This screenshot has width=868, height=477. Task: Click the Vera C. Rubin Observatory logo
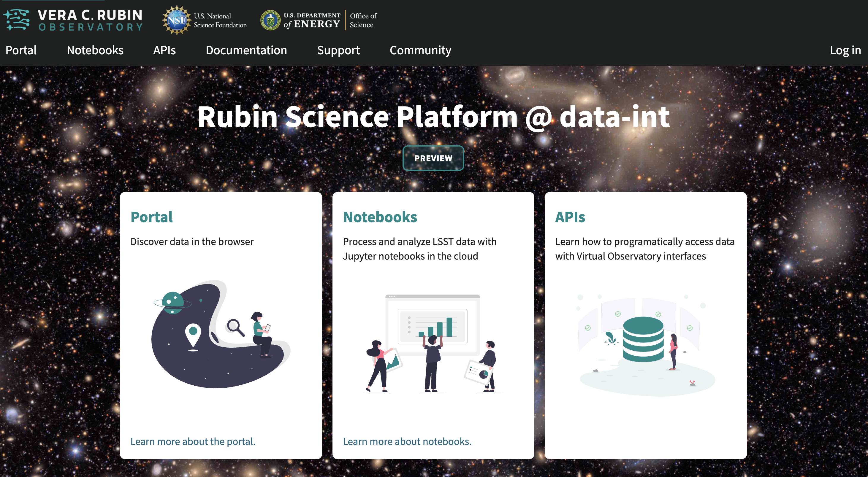[x=73, y=20]
